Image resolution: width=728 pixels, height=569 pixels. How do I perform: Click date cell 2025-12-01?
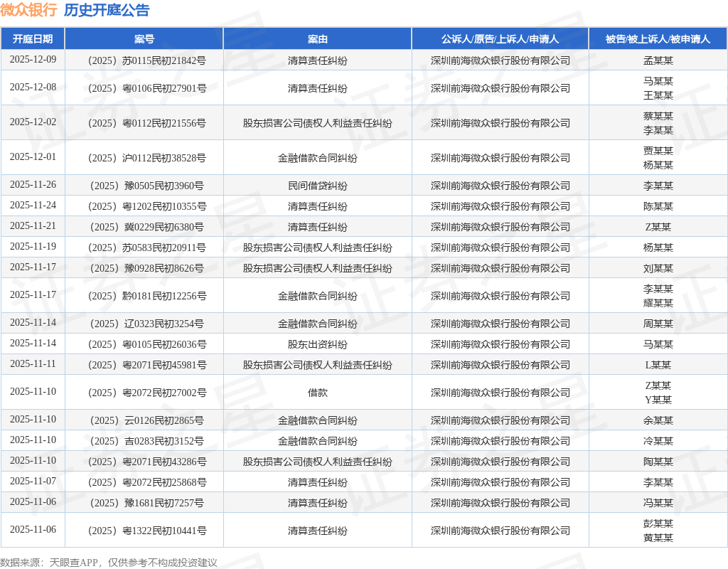pyautogui.click(x=33, y=156)
